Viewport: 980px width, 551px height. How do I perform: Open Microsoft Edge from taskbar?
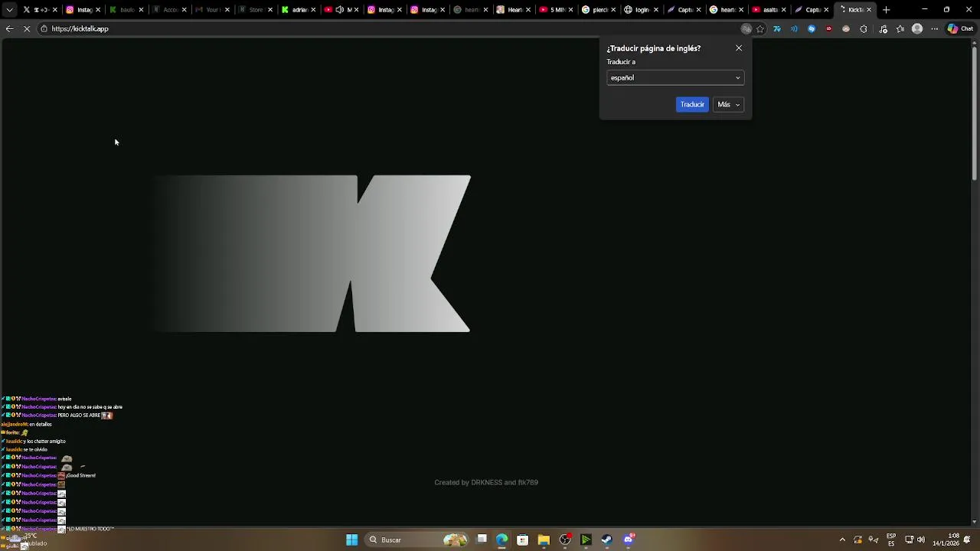(501, 540)
